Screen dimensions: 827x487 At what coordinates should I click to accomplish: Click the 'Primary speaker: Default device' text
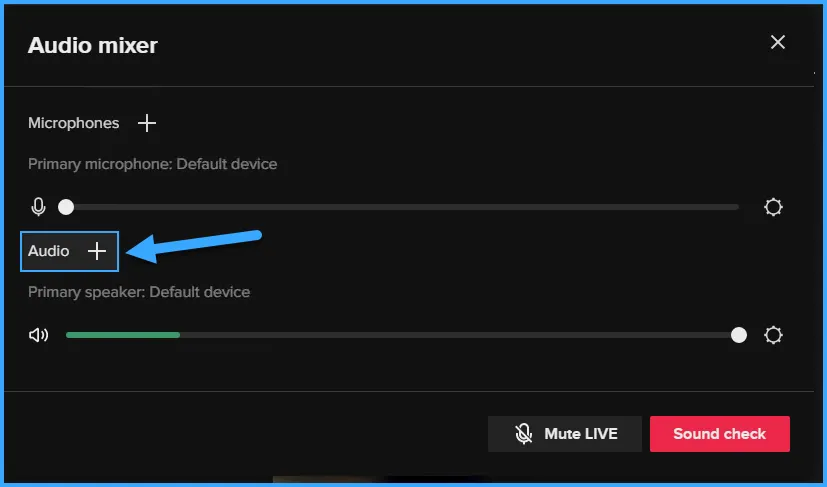139,292
